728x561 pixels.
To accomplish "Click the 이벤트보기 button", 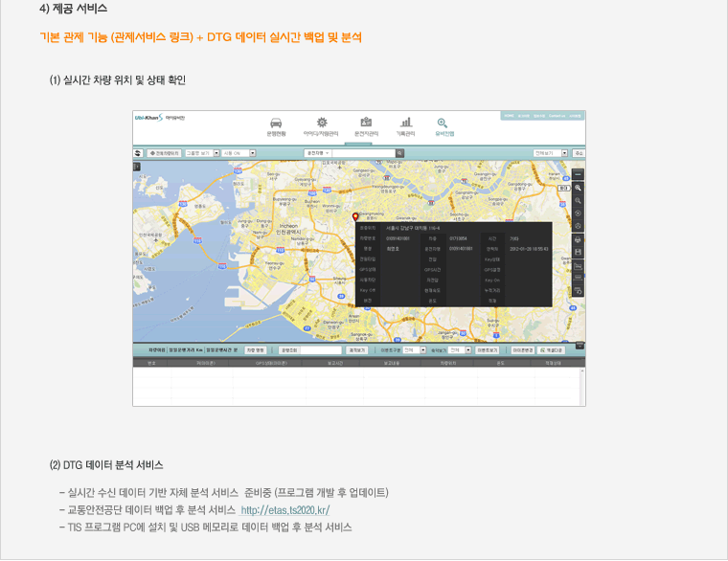I will [487, 349].
